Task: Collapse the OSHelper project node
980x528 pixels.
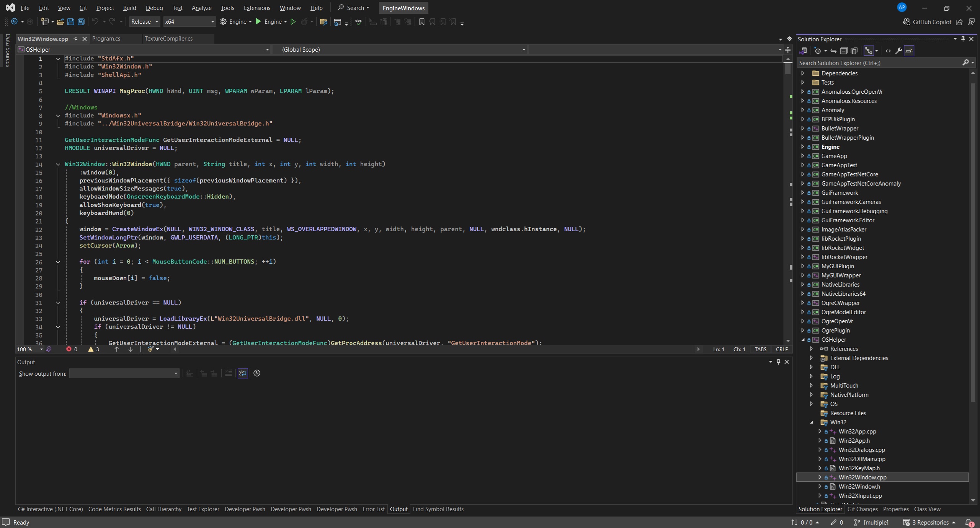Action: coord(803,340)
